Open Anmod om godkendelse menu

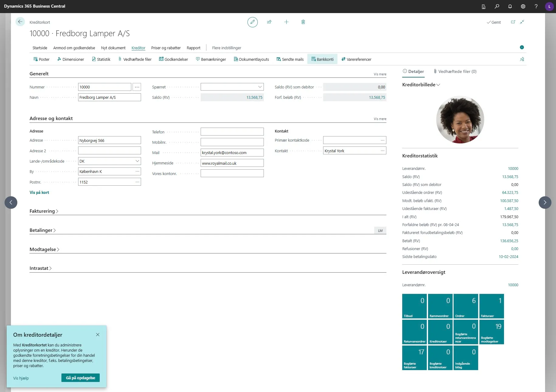tap(74, 48)
